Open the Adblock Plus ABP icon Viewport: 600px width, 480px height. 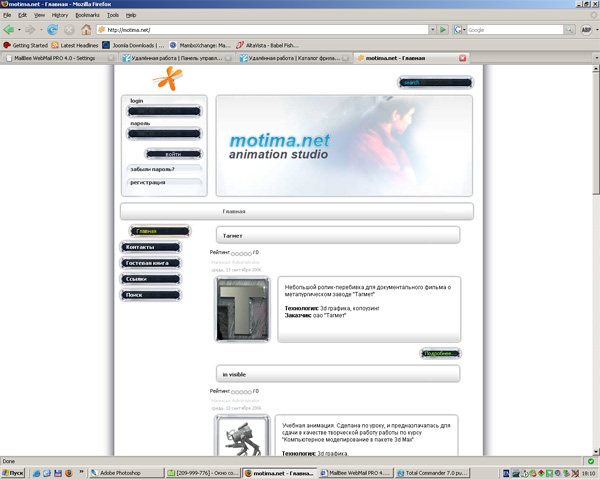click(586, 30)
